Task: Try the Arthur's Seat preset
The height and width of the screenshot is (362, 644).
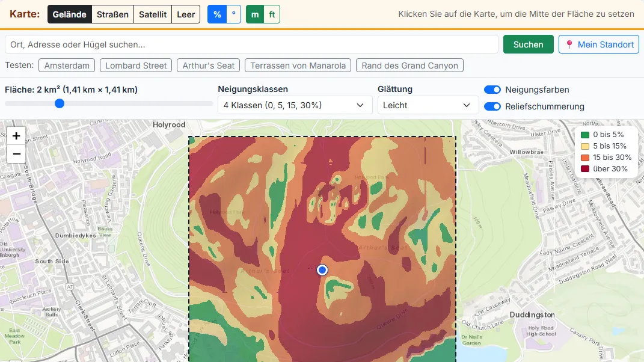Action: pyautogui.click(x=208, y=66)
